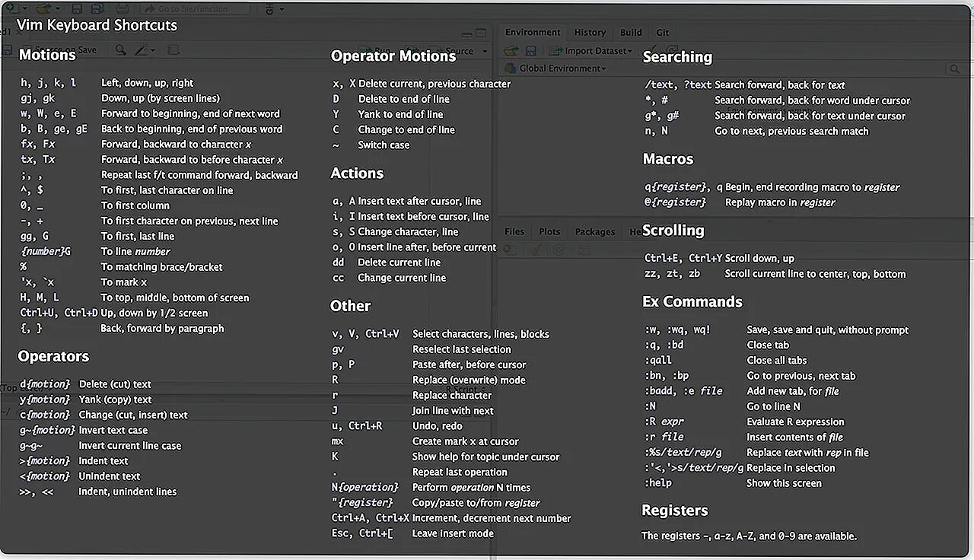Click the save document disk icon
974x560 pixels.
coord(77,9)
